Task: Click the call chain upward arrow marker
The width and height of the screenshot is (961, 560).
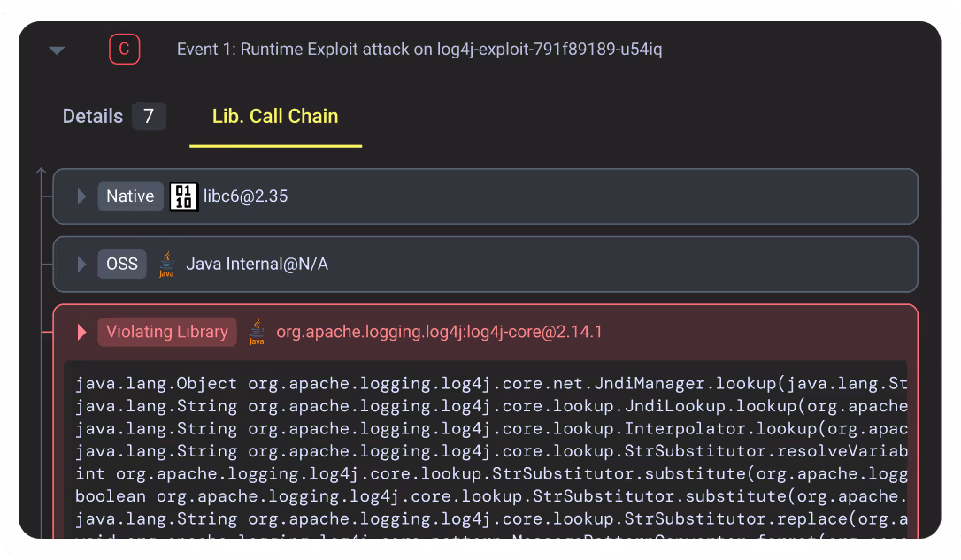Action: click(41, 173)
